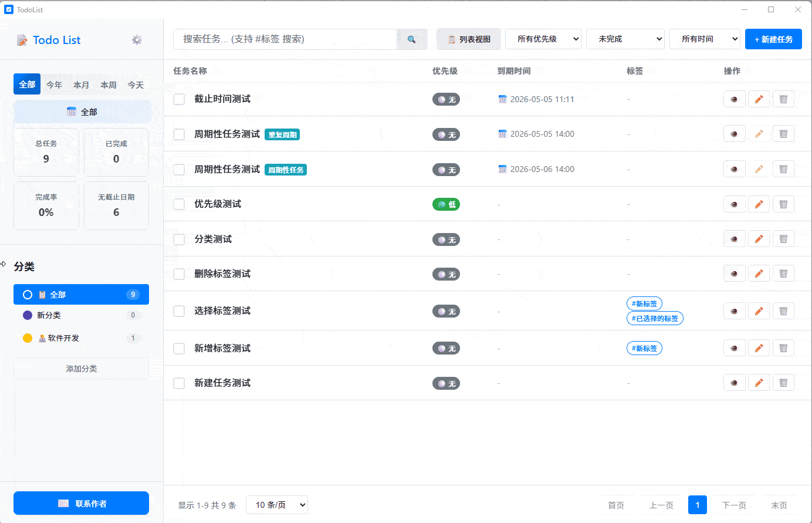Go to page 1 in pagination
Image resolution: width=812 pixels, height=523 pixels.
click(x=698, y=505)
